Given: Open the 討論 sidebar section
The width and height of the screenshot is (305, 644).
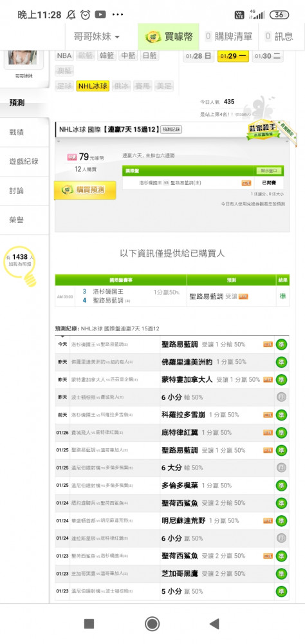Looking at the screenshot, I should [24, 191].
